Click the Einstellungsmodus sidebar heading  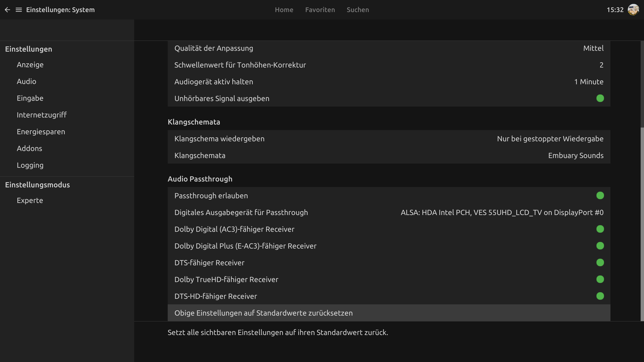(38, 185)
